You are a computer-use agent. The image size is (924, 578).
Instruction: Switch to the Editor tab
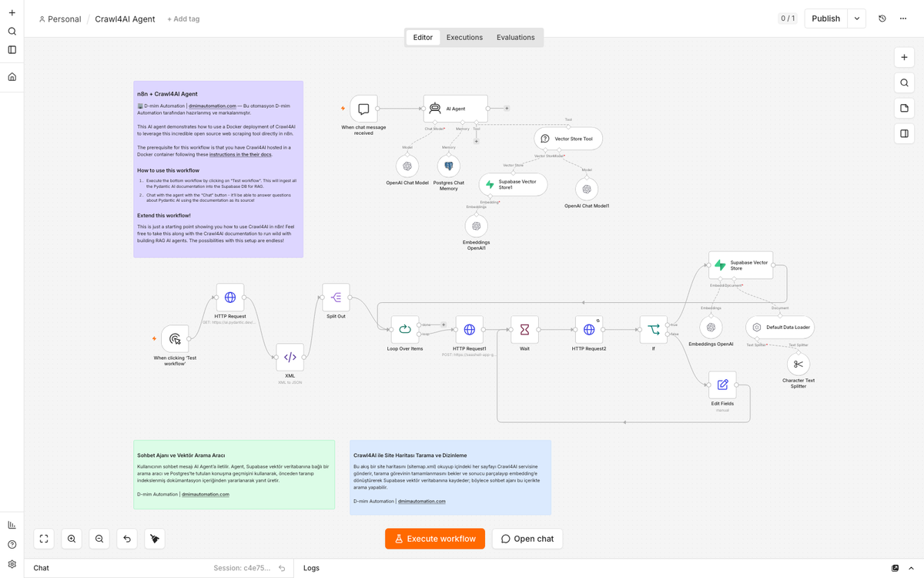coord(423,37)
